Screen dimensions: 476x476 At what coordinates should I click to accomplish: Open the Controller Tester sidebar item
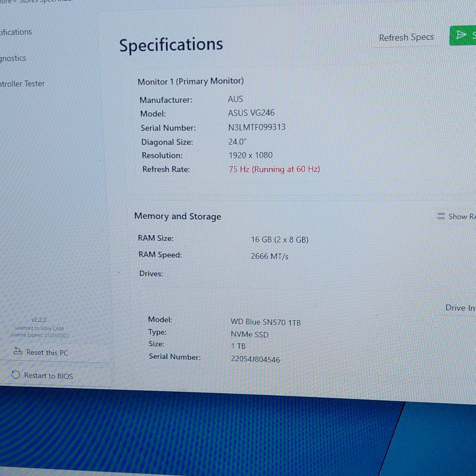pos(22,84)
